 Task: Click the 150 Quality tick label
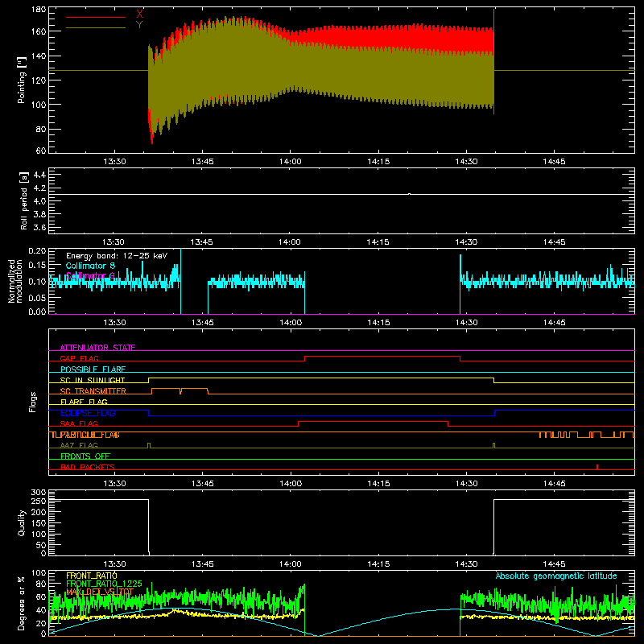click(39, 522)
